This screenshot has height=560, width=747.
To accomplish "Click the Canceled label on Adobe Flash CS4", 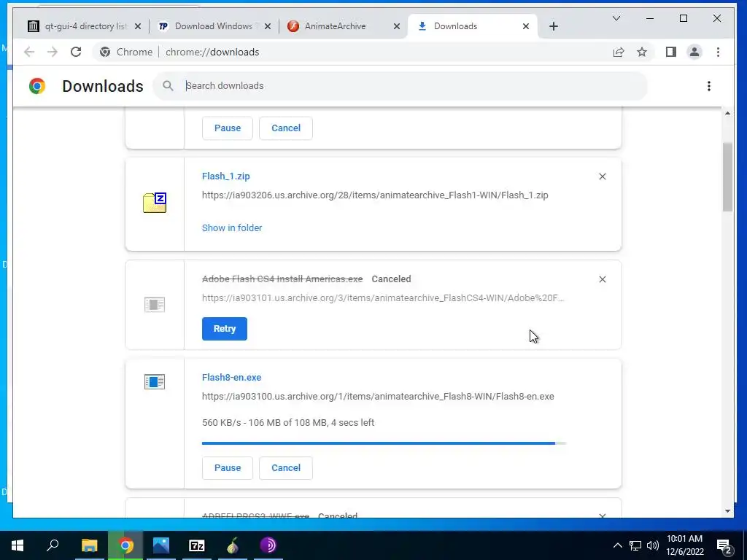I will (391, 279).
